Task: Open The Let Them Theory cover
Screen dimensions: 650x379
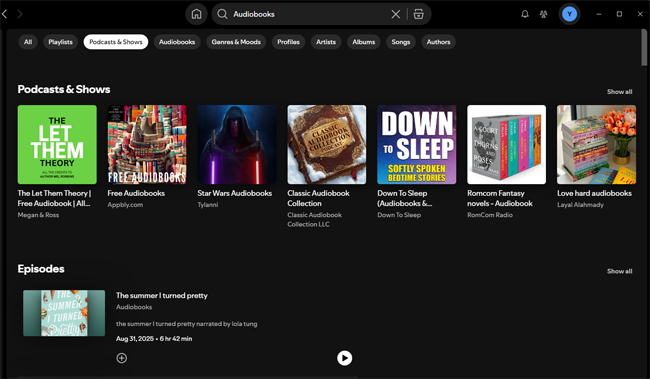Action: tap(57, 144)
